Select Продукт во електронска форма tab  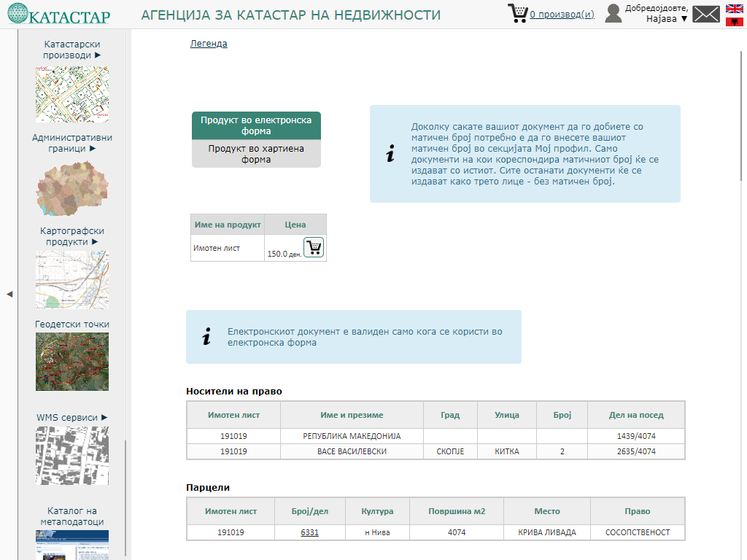click(256, 125)
